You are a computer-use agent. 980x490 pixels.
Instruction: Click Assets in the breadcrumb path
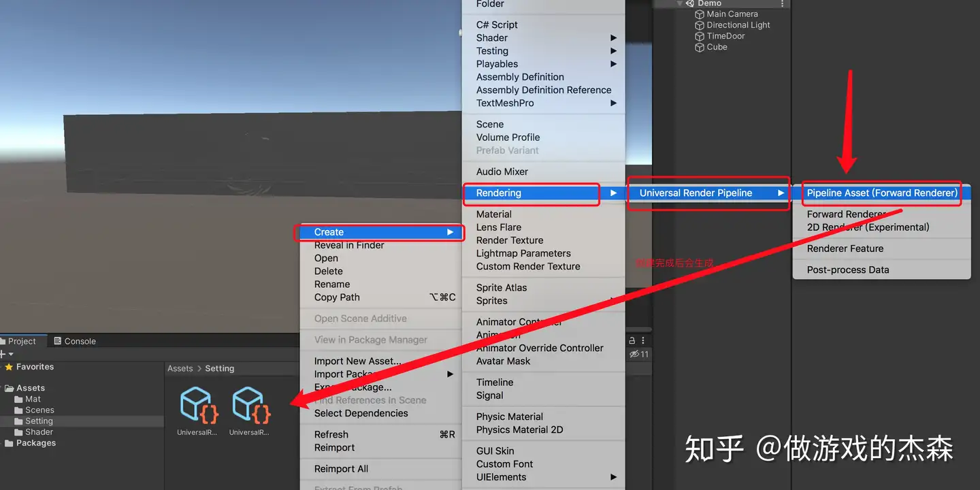click(x=180, y=368)
